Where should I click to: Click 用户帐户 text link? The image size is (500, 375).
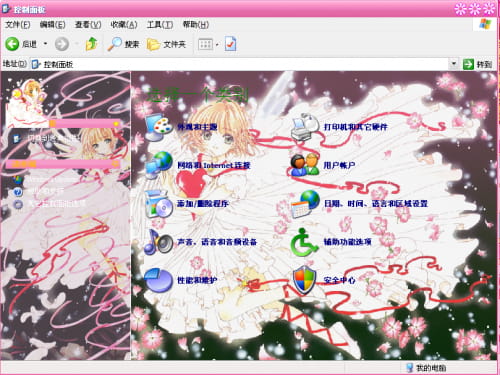[x=339, y=165]
